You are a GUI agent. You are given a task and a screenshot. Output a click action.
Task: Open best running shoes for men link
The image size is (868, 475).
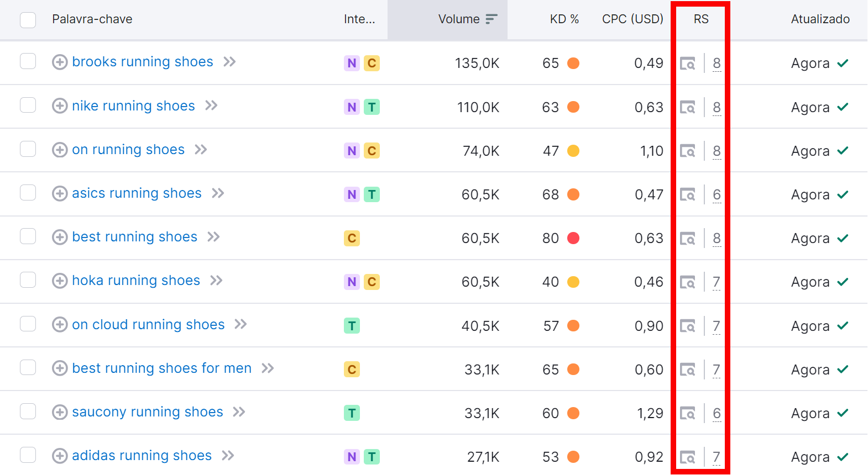[161, 368]
